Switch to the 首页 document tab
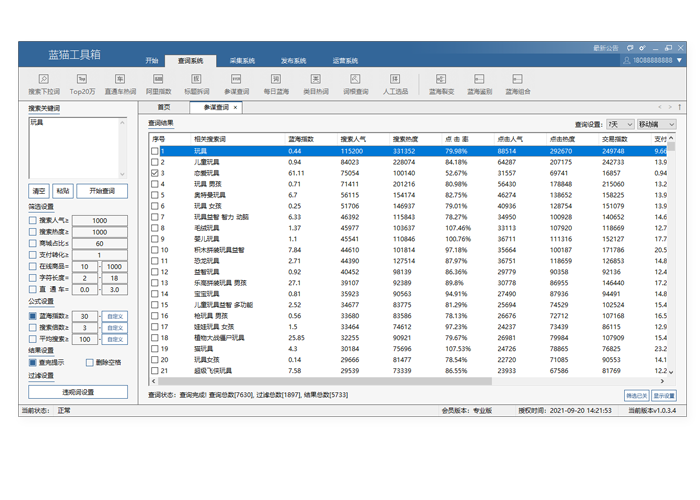 [164, 107]
